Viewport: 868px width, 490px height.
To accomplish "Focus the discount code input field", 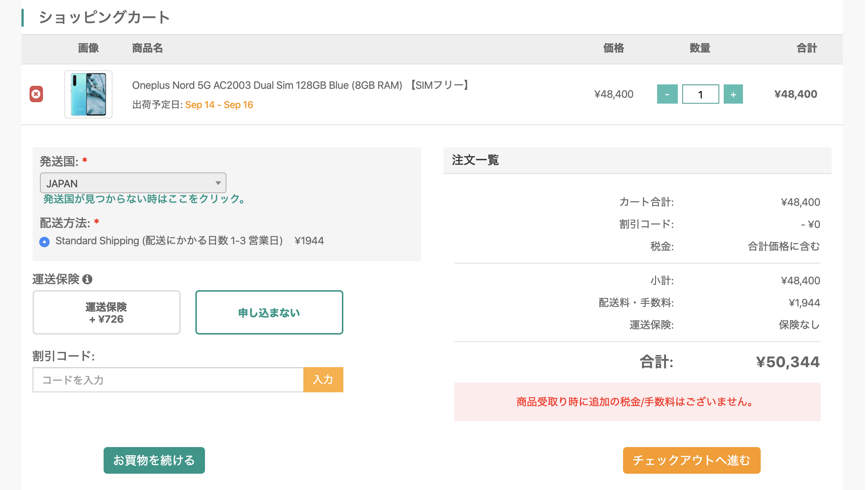I will (168, 380).
